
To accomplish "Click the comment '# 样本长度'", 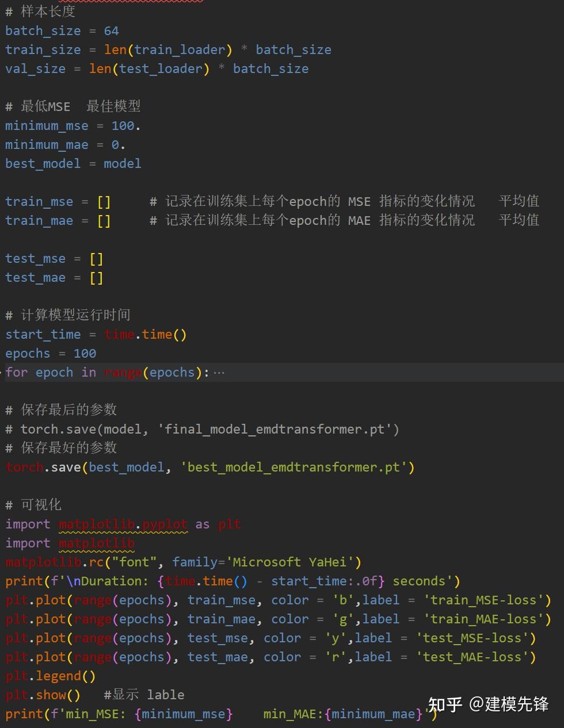I will 40,12.
